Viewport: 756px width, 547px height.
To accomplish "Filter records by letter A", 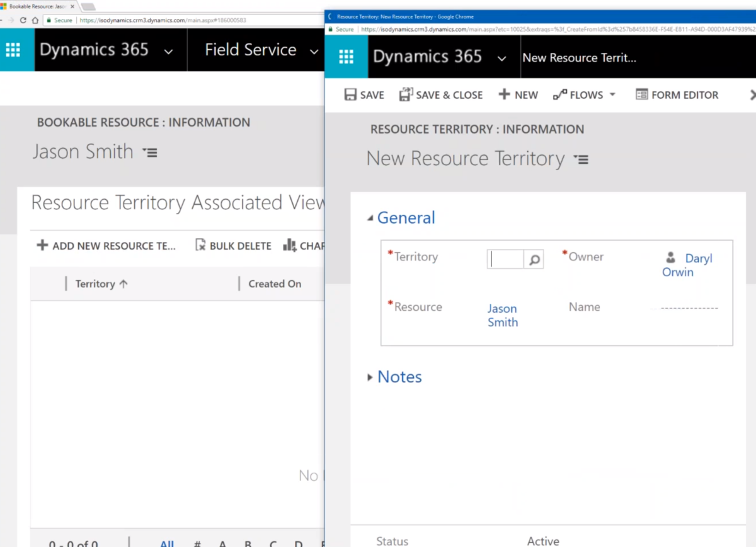I will [x=222, y=543].
